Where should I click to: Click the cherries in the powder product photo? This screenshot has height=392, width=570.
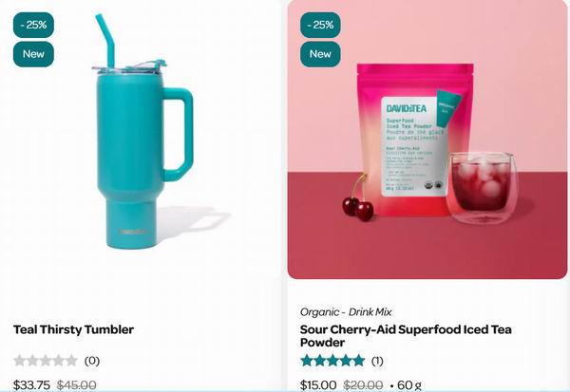point(358,198)
